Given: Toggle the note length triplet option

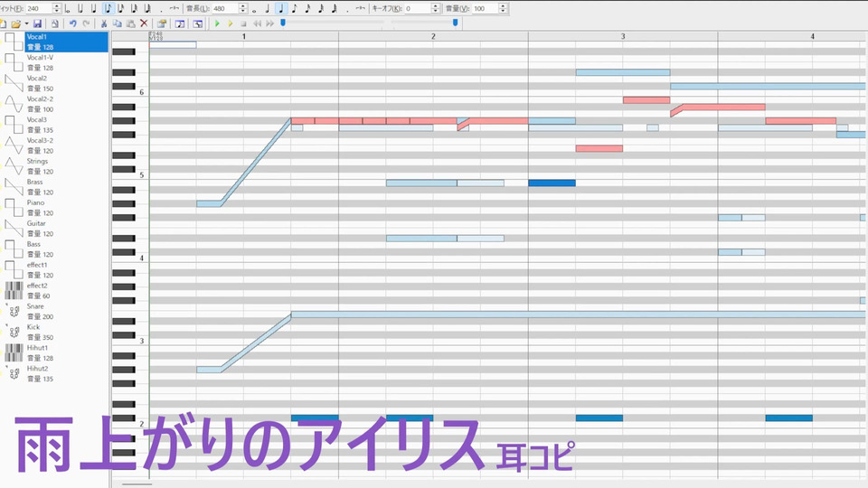Looking at the screenshot, I should tap(361, 8).
